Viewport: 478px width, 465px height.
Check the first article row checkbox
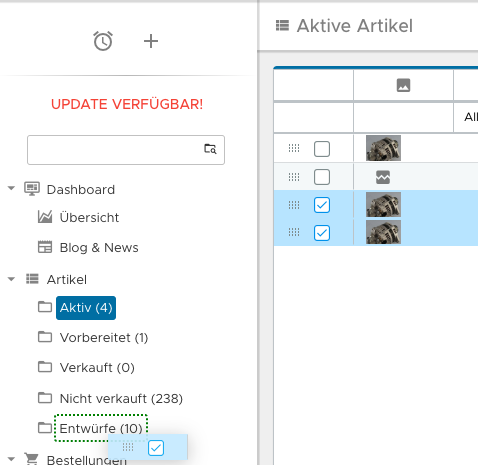coord(322,149)
